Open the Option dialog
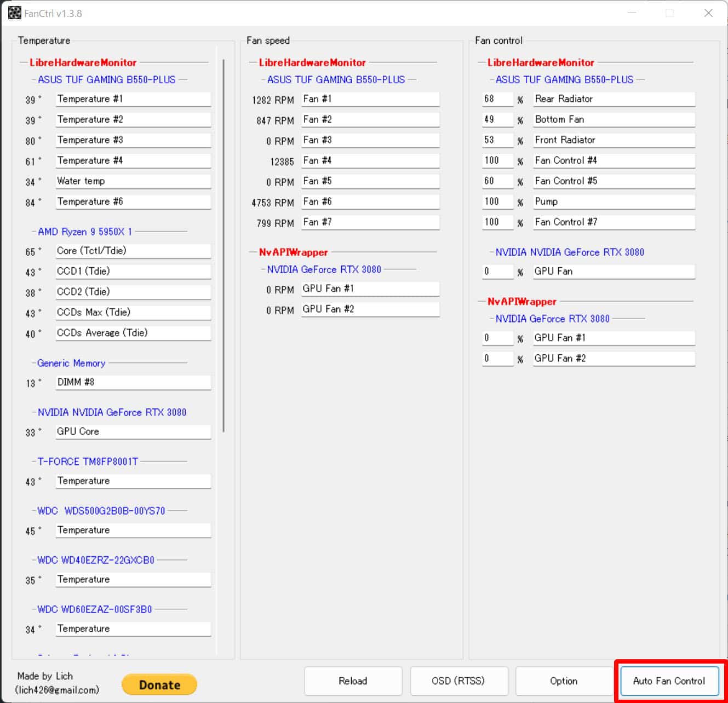 pyautogui.click(x=564, y=681)
